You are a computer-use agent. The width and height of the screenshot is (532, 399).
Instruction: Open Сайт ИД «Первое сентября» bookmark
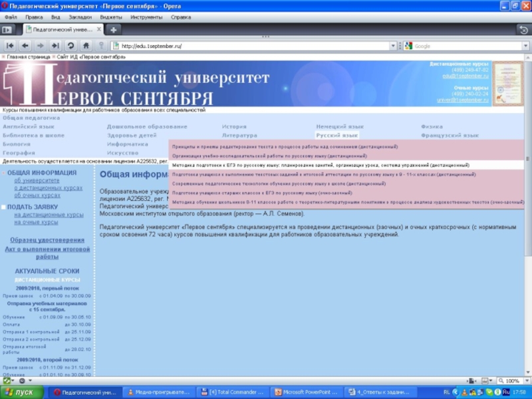[x=91, y=57]
